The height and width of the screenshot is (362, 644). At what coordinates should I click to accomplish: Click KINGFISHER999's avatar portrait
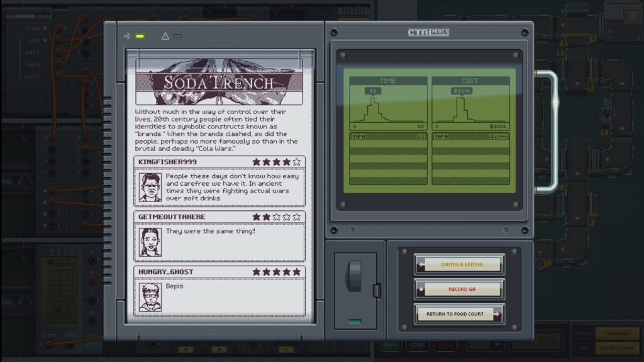(x=150, y=187)
